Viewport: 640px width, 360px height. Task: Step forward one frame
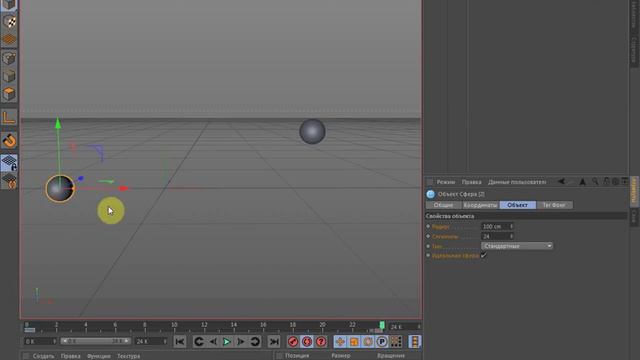(x=241, y=342)
